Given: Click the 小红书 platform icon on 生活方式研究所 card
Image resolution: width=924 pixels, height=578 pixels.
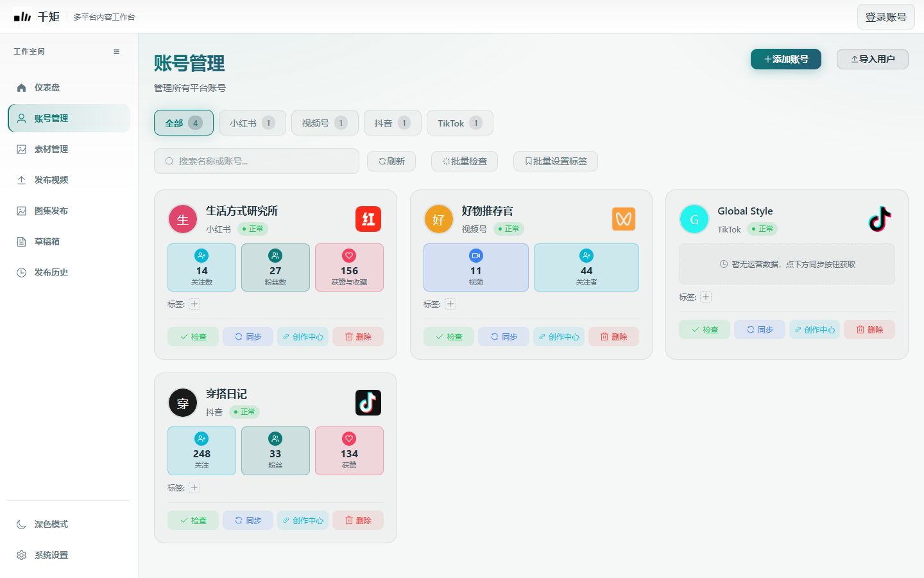Looking at the screenshot, I should point(368,219).
